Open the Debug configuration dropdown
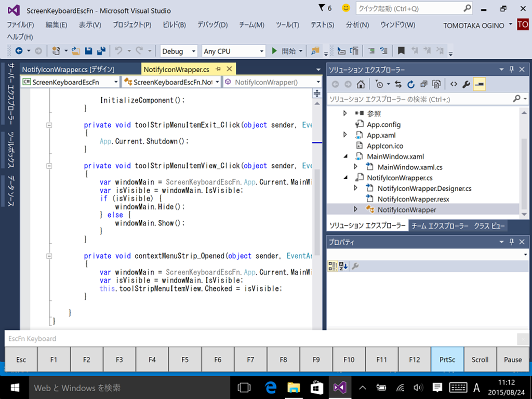The image size is (532, 399). tap(178, 51)
